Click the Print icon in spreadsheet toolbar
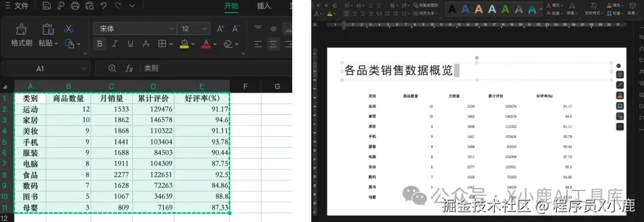The height and width of the screenshot is (222, 644). pyautogui.click(x=75, y=6)
